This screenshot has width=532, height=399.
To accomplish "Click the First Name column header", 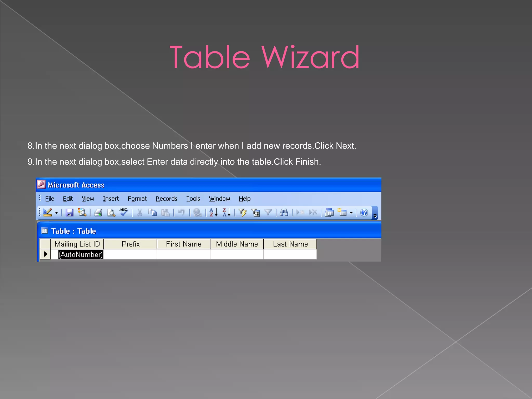I will point(184,244).
